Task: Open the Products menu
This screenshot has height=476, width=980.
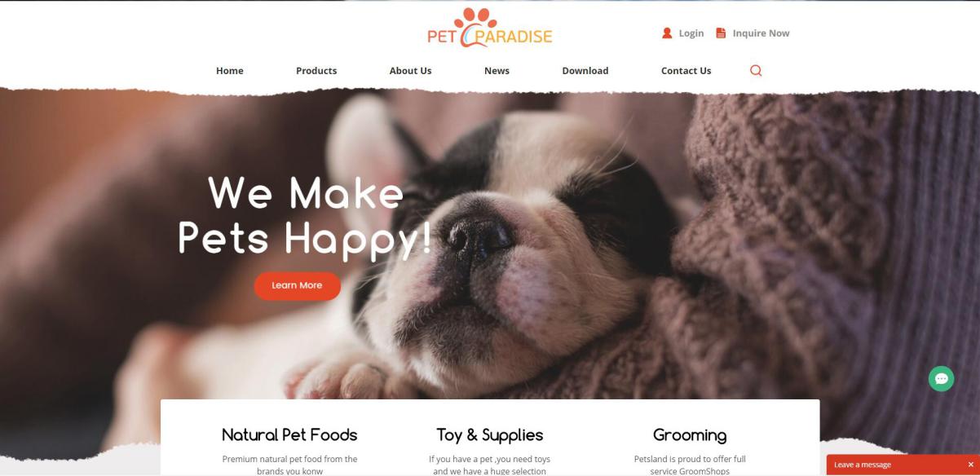Action: 316,71
